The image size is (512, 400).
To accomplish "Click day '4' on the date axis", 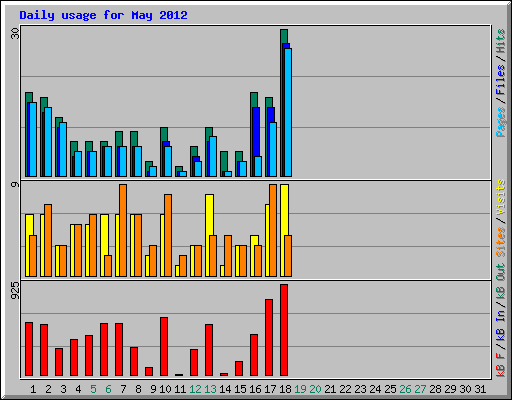I will [78, 389].
